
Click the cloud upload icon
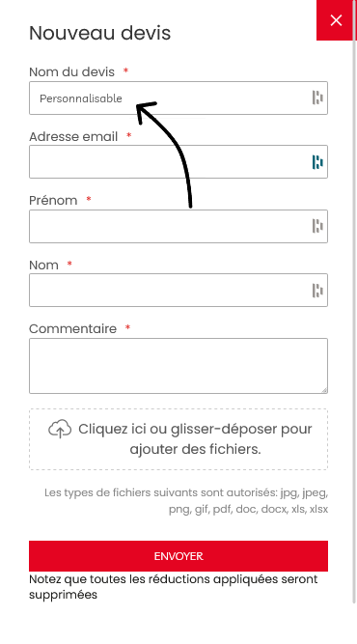[60, 429]
